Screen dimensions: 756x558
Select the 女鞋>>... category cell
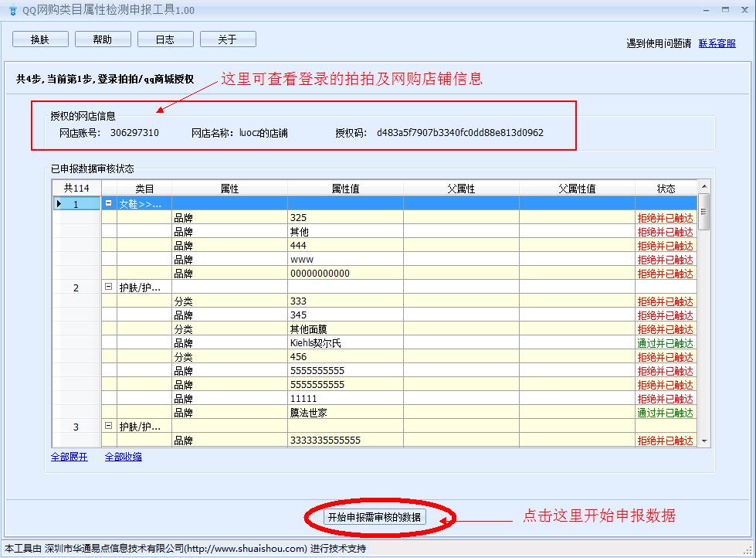[144, 204]
